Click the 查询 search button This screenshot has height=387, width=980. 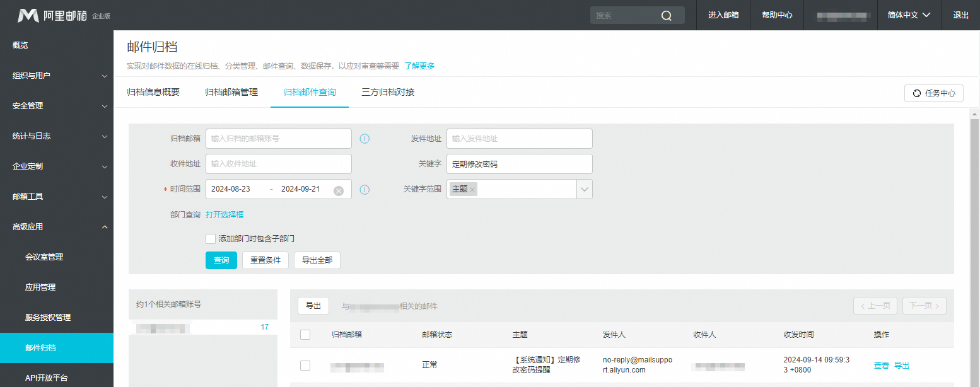point(221,260)
